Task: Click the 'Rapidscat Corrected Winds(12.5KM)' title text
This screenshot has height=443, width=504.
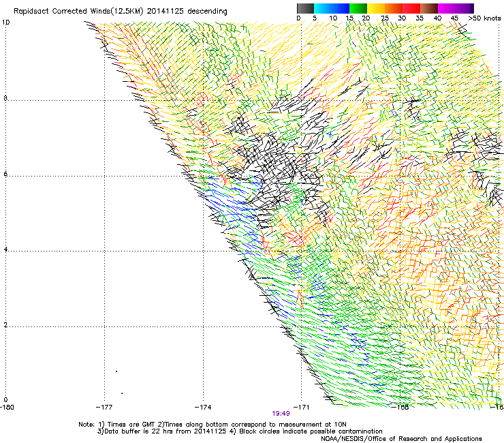Action: click(x=78, y=12)
